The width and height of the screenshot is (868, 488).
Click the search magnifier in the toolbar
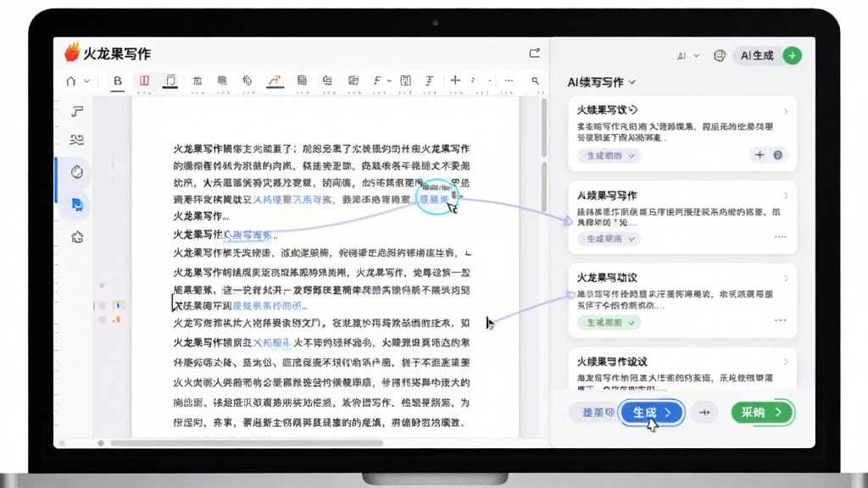(536, 80)
